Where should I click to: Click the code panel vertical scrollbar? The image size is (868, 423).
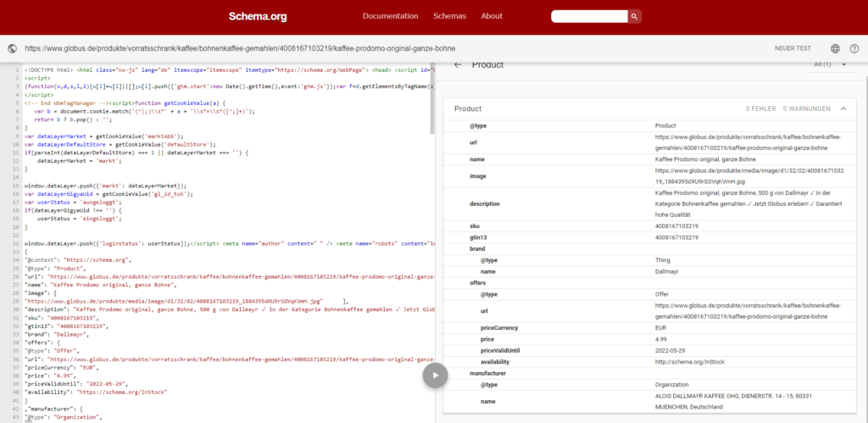pyautogui.click(x=432, y=100)
